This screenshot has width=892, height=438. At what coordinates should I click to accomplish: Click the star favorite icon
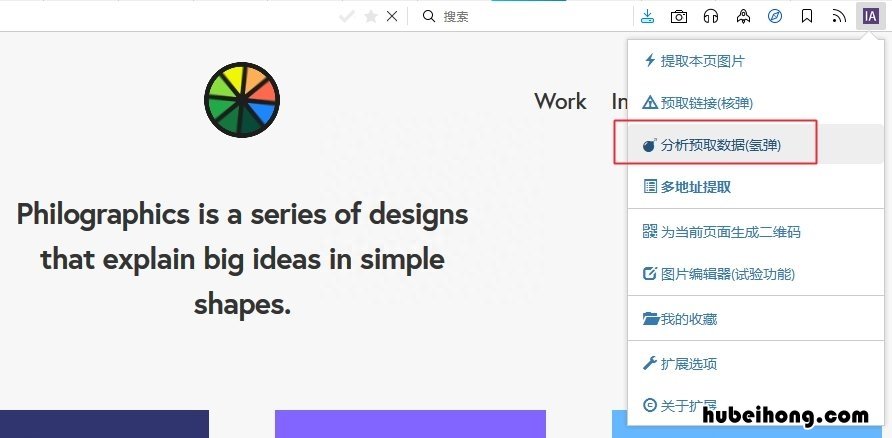coord(371,16)
